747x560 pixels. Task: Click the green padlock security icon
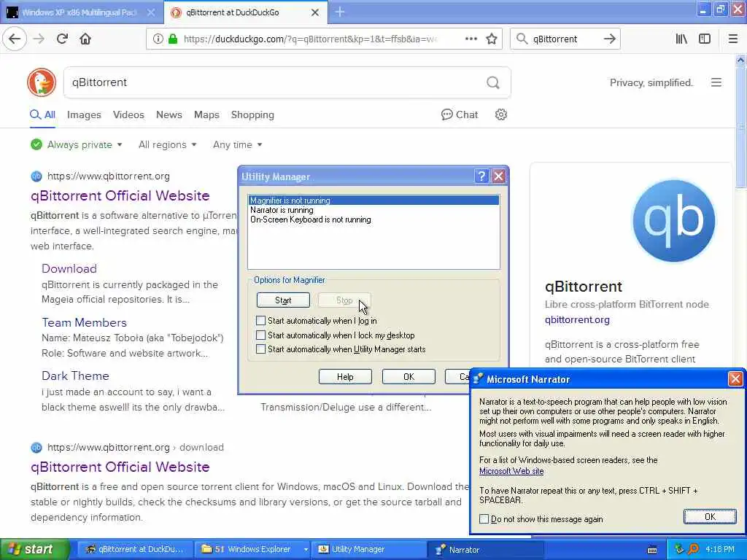173,39
